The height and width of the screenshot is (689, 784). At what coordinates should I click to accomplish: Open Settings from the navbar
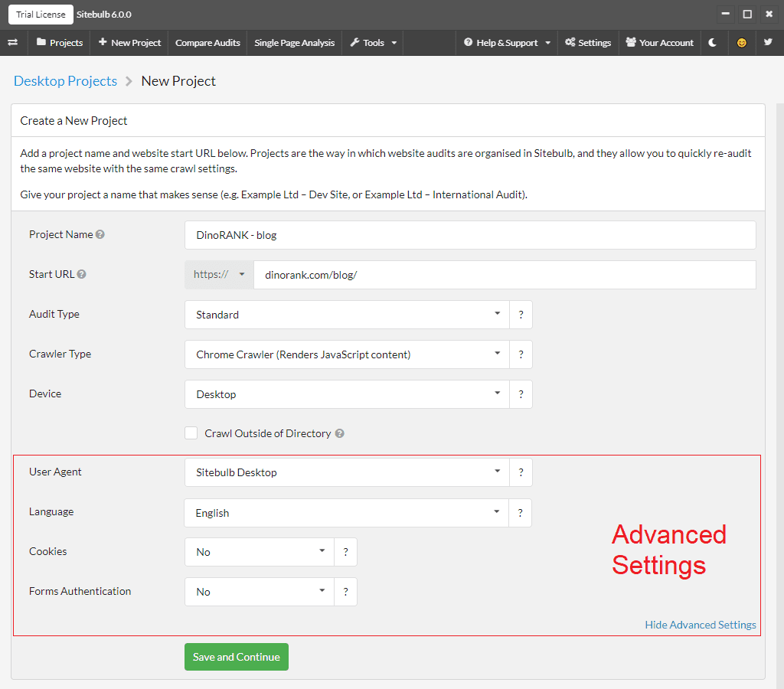[588, 43]
